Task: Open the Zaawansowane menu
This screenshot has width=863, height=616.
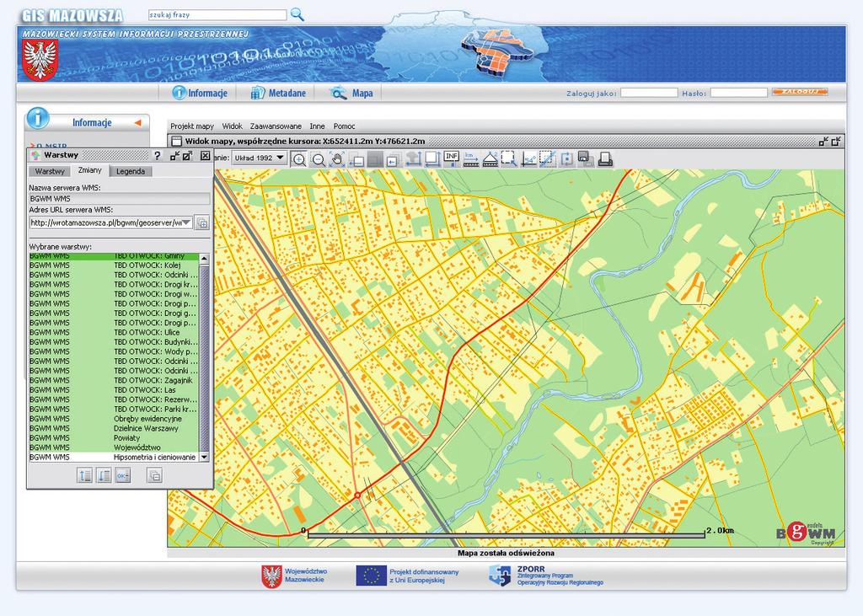Action: (276, 126)
